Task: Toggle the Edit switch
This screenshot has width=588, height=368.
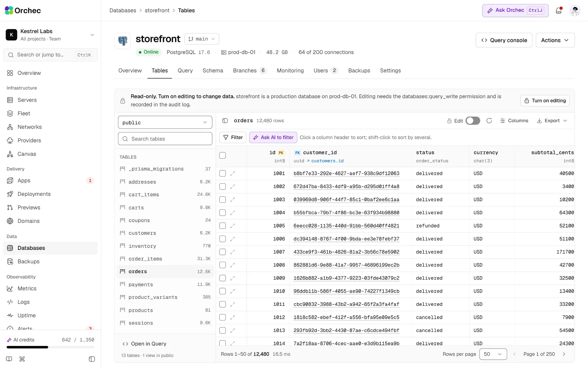Action: click(x=473, y=121)
